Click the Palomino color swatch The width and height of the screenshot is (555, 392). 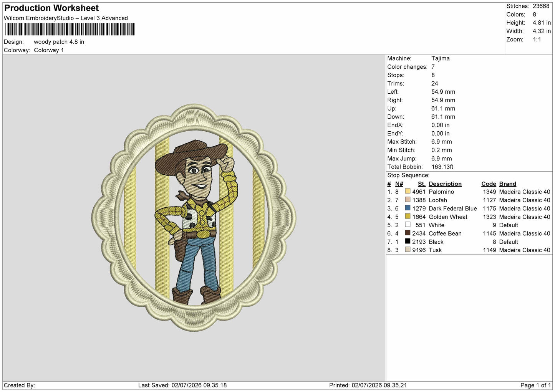click(408, 191)
